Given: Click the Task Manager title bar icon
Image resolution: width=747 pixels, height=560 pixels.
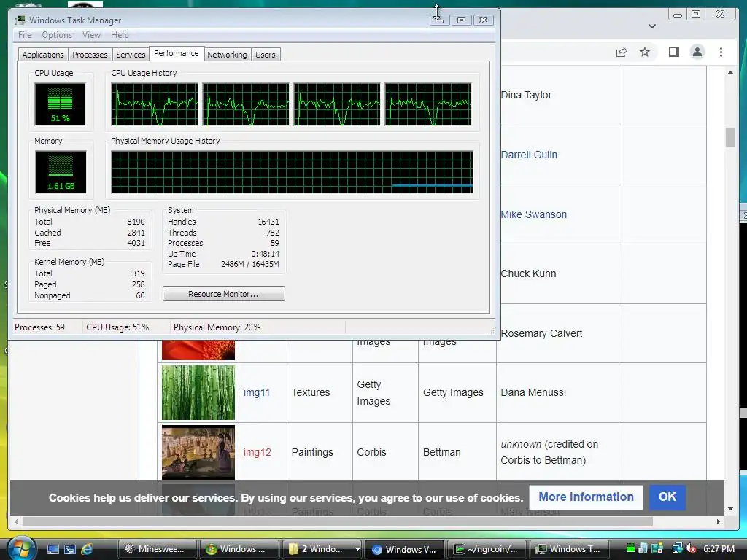Looking at the screenshot, I should coord(20,20).
